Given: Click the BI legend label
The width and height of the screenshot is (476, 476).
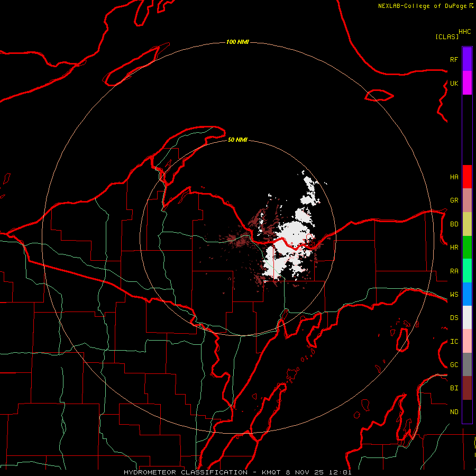Looking at the screenshot, I should pyautogui.click(x=454, y=388).
